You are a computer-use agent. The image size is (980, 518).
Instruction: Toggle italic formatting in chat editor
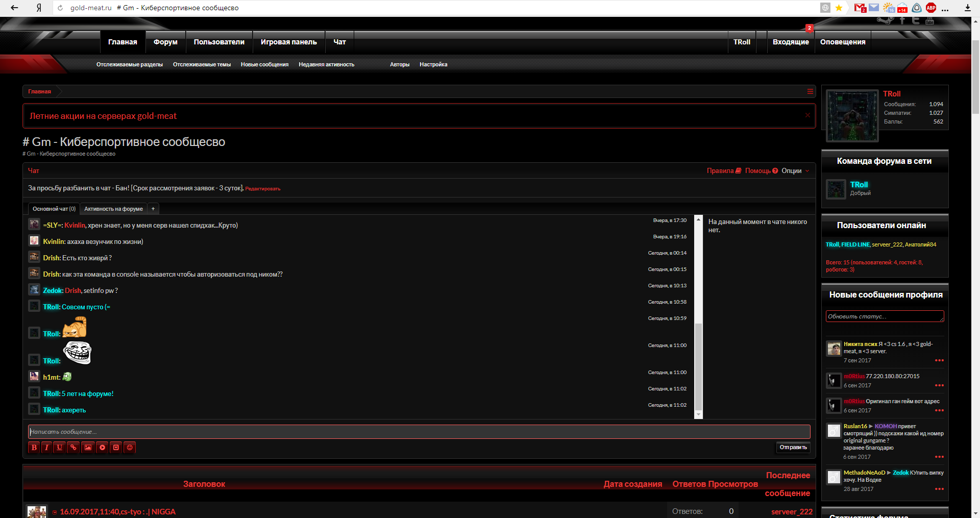(46, 448)
